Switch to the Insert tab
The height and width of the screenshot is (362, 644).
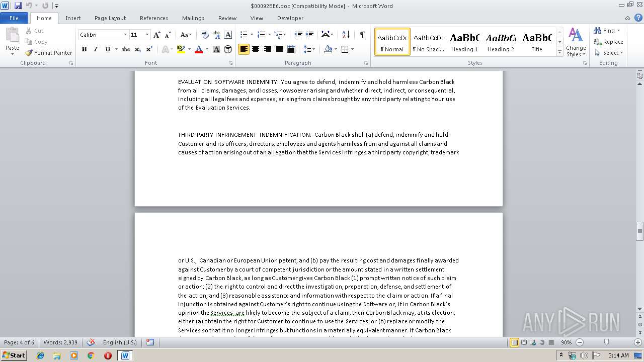73,18
